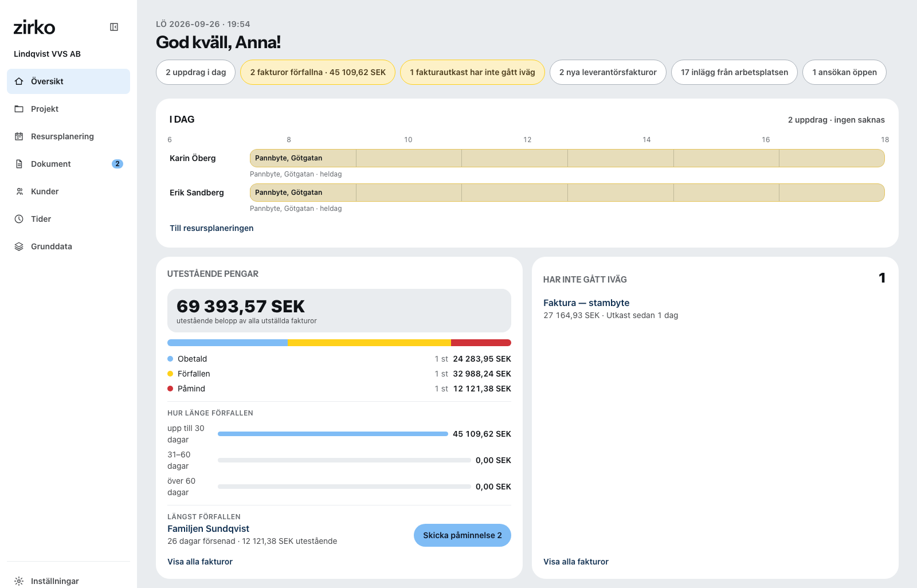
Task: Click the count '1' in Har inte gått iväg
Action: pyautogui.click(x=882, y=278)
